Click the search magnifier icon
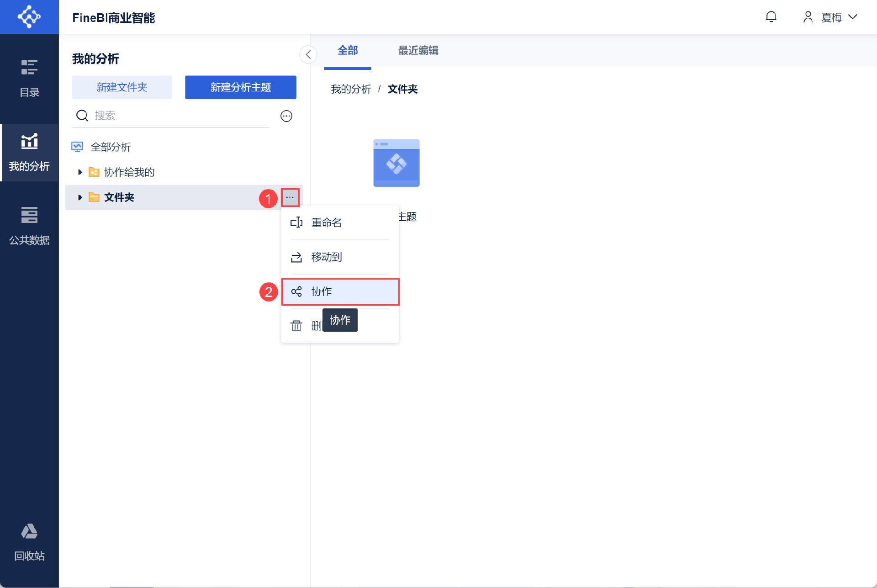 82,115
